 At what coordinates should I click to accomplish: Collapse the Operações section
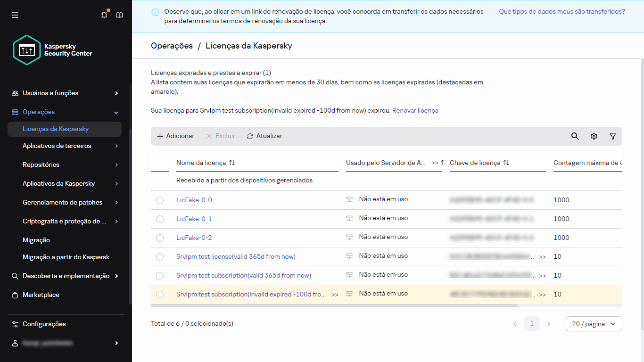pos(116,112)
